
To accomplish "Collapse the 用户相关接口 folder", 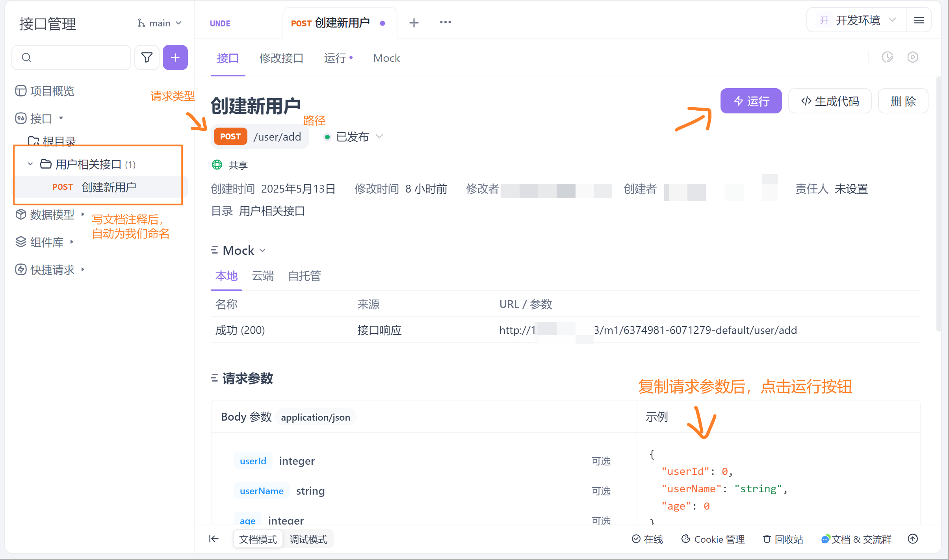I will (x=30, y=164).
